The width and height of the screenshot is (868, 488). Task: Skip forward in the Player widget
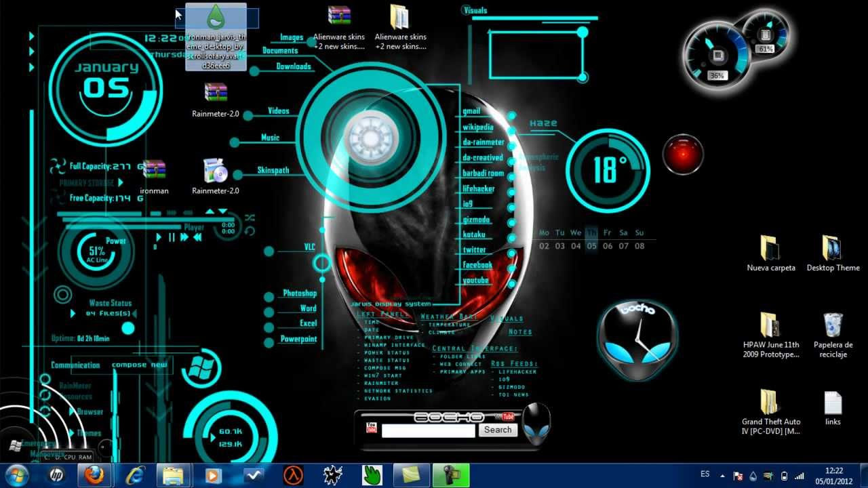click(x=184, y=237)
